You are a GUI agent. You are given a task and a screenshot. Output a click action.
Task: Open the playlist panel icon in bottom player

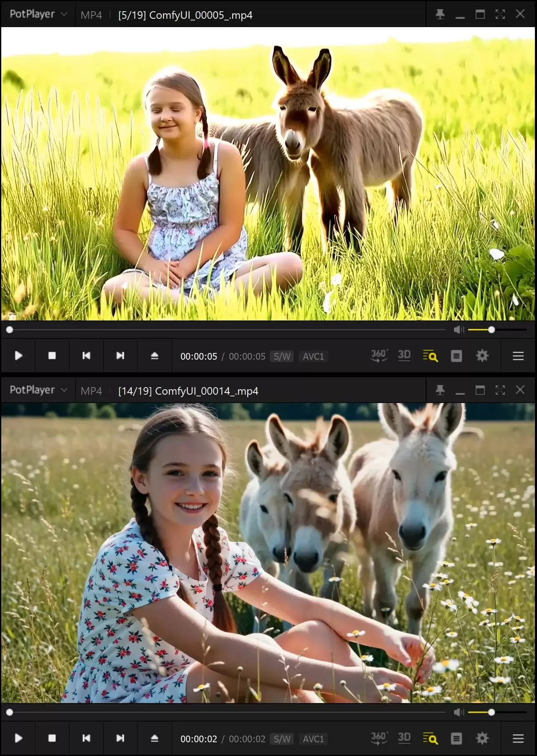pyautogui.click(x=457, y=738)
